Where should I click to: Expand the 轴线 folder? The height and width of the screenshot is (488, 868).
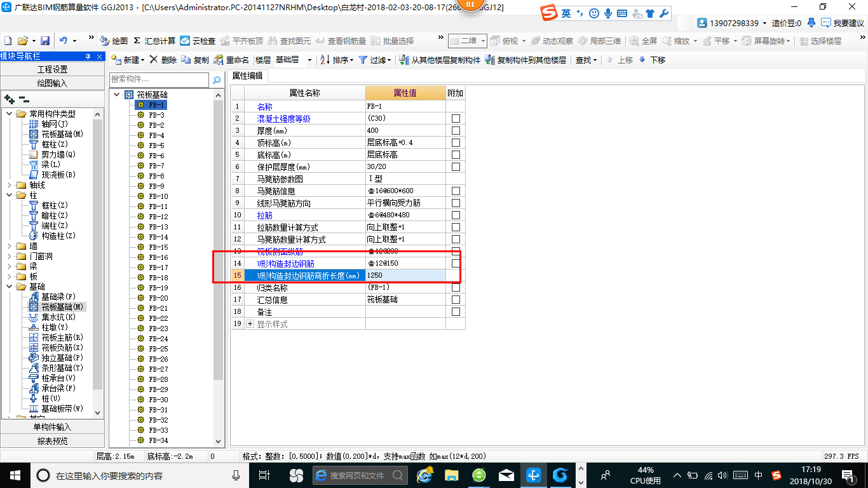tap(10, 185)
